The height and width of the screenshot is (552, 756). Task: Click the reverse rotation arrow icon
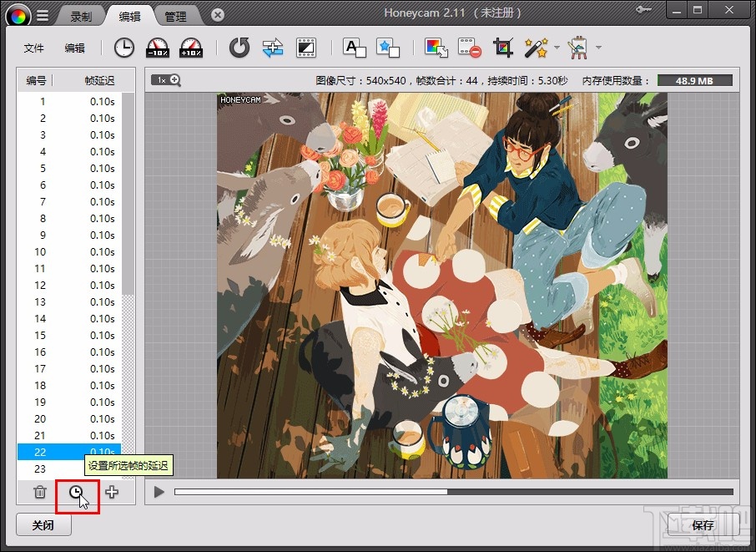tap(239, 48)
